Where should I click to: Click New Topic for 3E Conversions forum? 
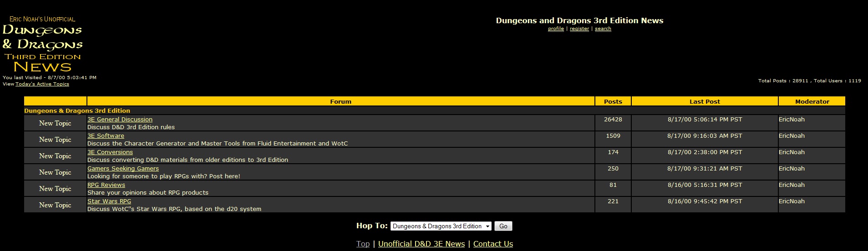click(55, 156)
